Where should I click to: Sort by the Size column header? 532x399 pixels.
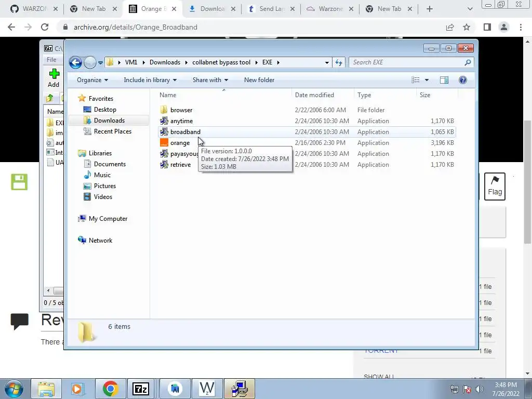click(425, 95)
